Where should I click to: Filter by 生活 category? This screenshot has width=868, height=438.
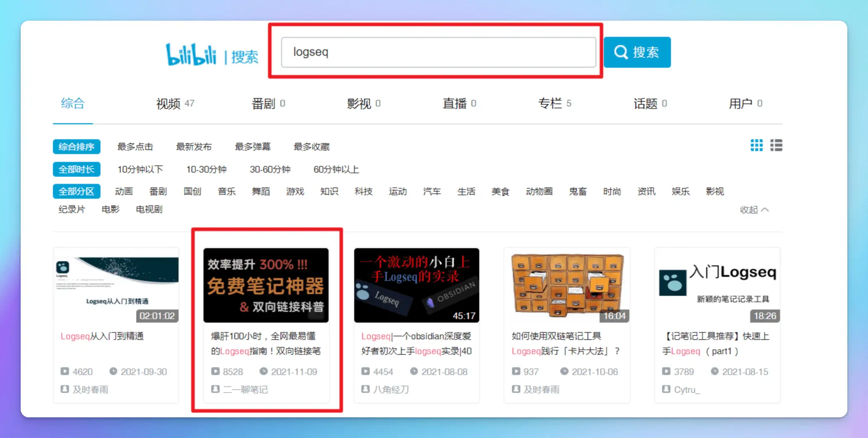pyautogui.click(x=466, y=191)
